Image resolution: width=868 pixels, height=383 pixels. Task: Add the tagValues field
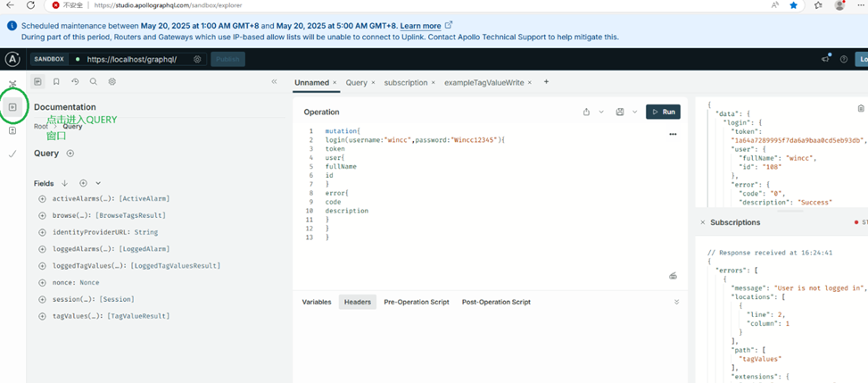tap(42, 316)
